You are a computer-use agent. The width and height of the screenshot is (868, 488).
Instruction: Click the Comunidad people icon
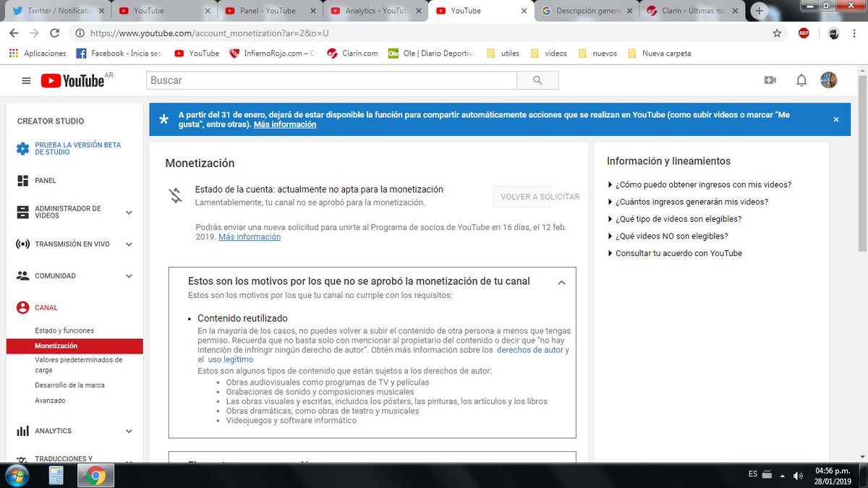[x=22, y=275]
